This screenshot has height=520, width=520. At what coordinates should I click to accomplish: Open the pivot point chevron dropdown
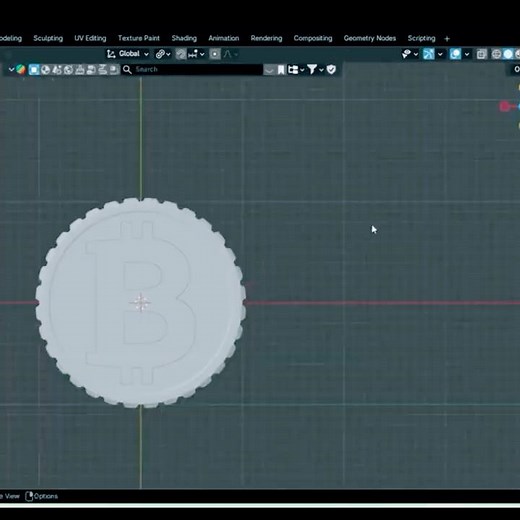coord(168,54)
